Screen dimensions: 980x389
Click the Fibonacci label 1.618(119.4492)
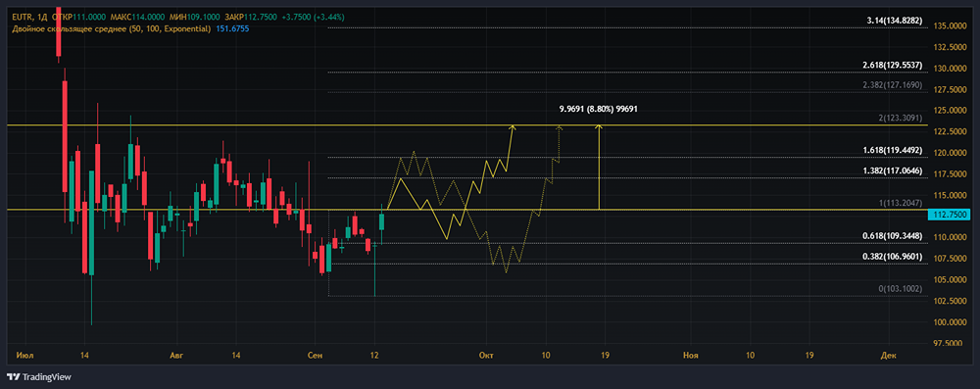click(x=892, y=151)
